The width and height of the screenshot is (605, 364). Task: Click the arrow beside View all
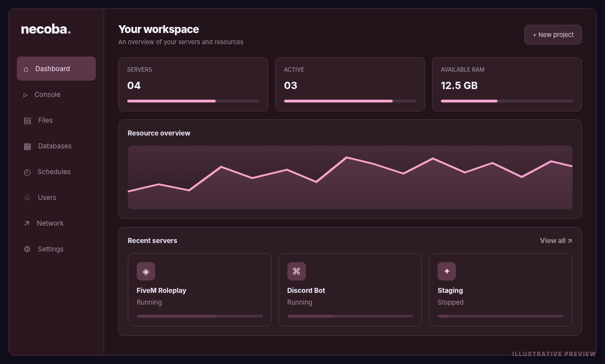(570, 241)
